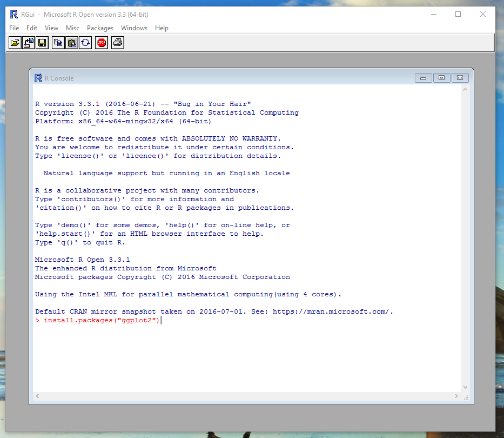Open the View menu
Image resolution: width=504 pixels, height=438 pixels.
coord(51,28)
